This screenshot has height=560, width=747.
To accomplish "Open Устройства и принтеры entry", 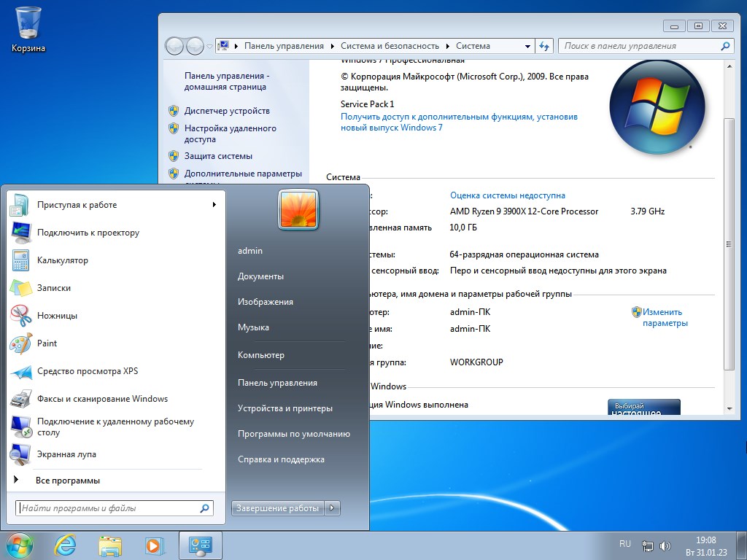I will click(285, 408).
